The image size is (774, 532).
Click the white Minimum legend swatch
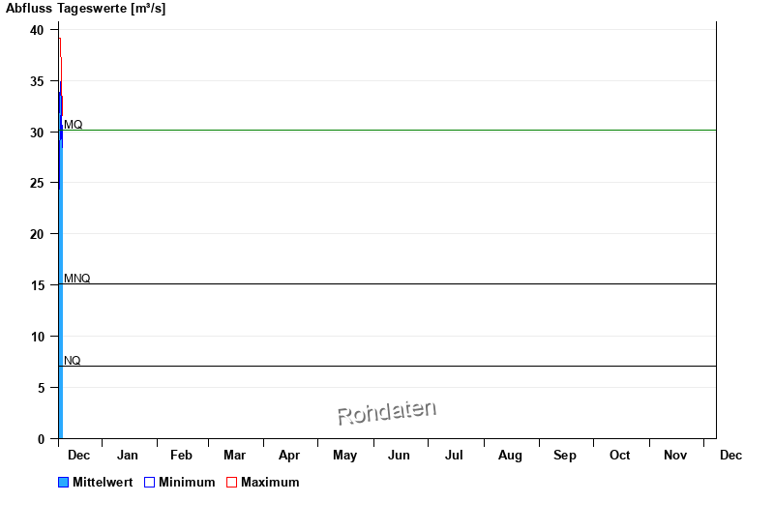[x=149, y=483]
